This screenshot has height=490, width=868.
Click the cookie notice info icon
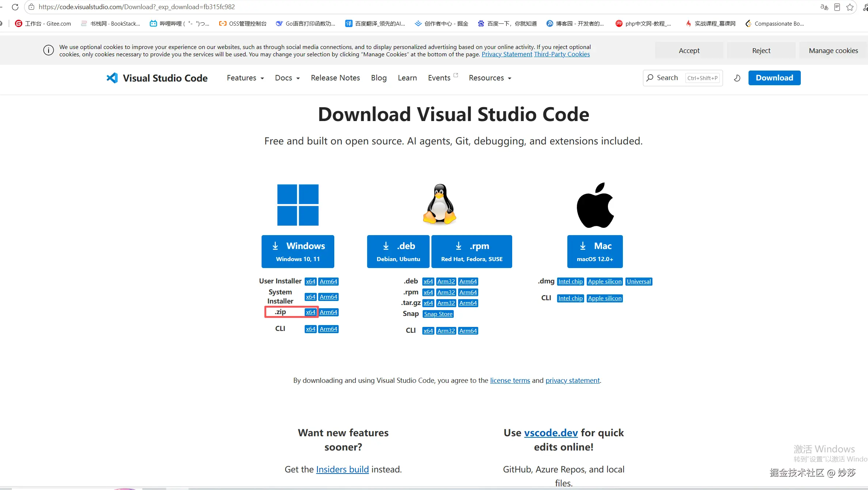pos(49,50)
